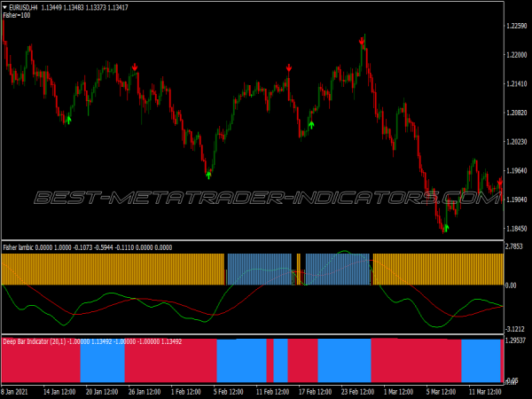Screen dimensions: 532x399
Task: Click the 2.7853 Fisher scale value
Action: [x=517, y=246]
